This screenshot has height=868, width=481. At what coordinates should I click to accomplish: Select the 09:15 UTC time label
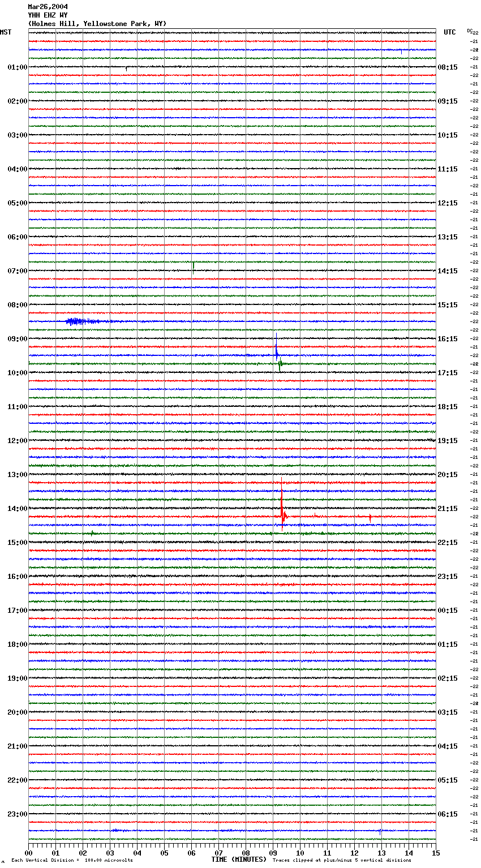tap(448, 101)
